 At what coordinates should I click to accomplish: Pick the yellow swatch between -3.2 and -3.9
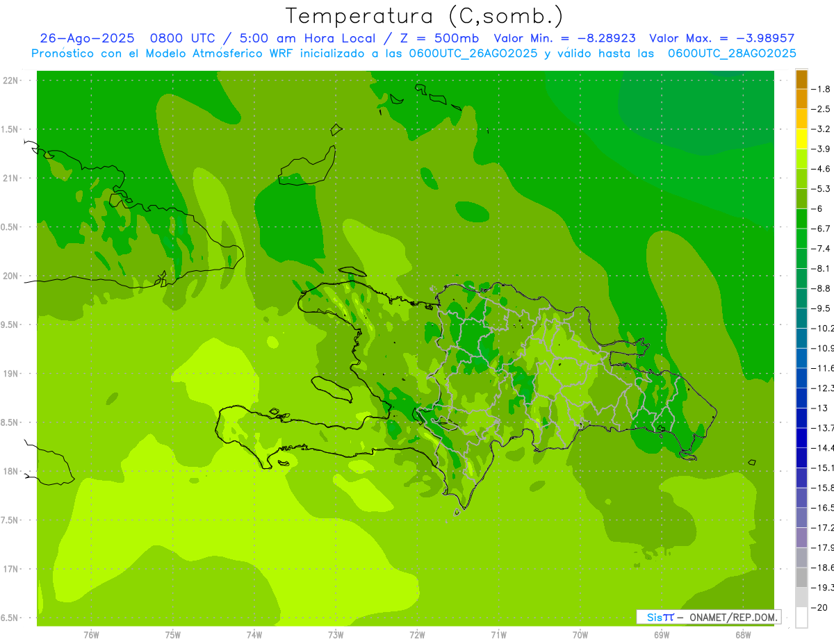point(801,139)
